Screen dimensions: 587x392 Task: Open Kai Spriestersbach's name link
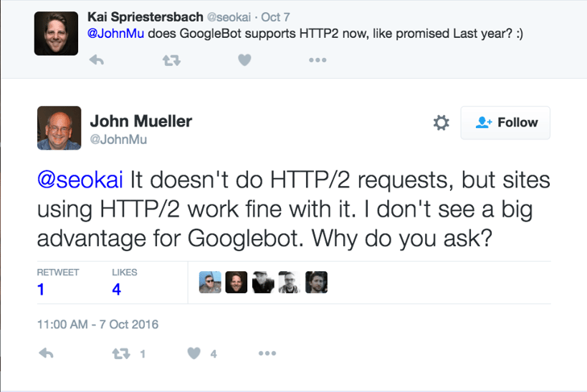(x=146, y=16)
